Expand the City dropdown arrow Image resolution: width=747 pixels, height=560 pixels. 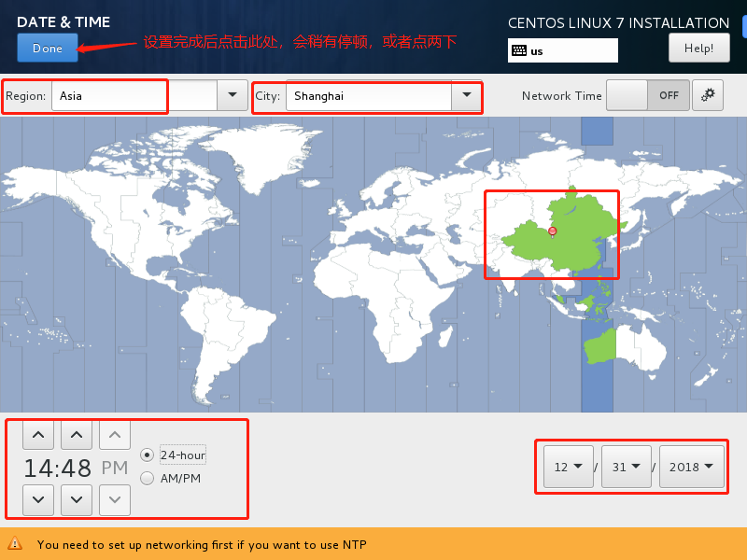467,95
